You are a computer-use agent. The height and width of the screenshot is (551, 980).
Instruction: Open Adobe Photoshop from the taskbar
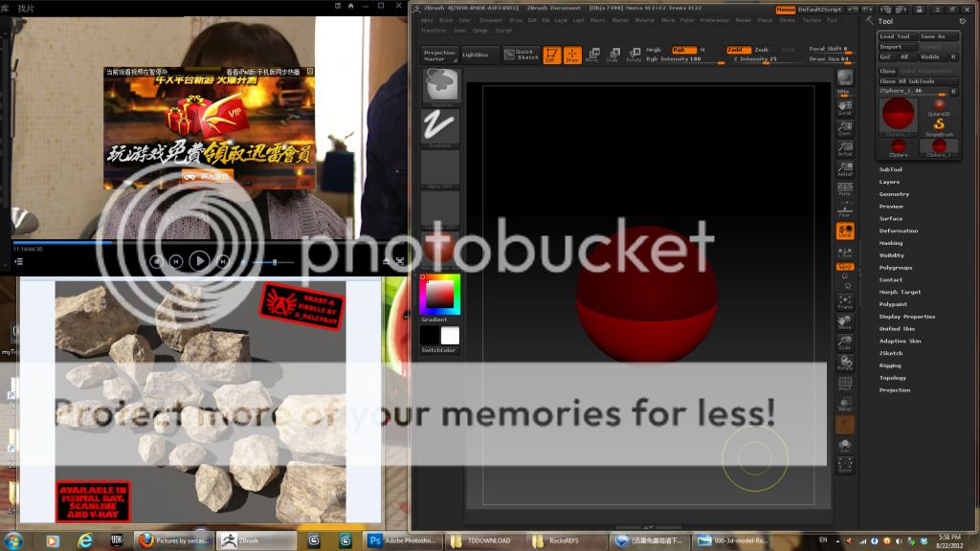click(400, 540)
